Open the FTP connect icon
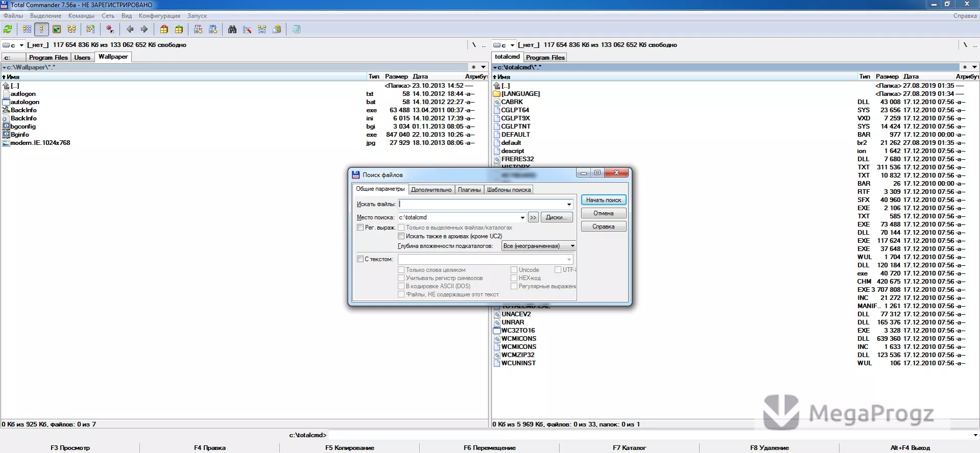The width and height of the screenshot is (980, 453). [x=198, y=30]
